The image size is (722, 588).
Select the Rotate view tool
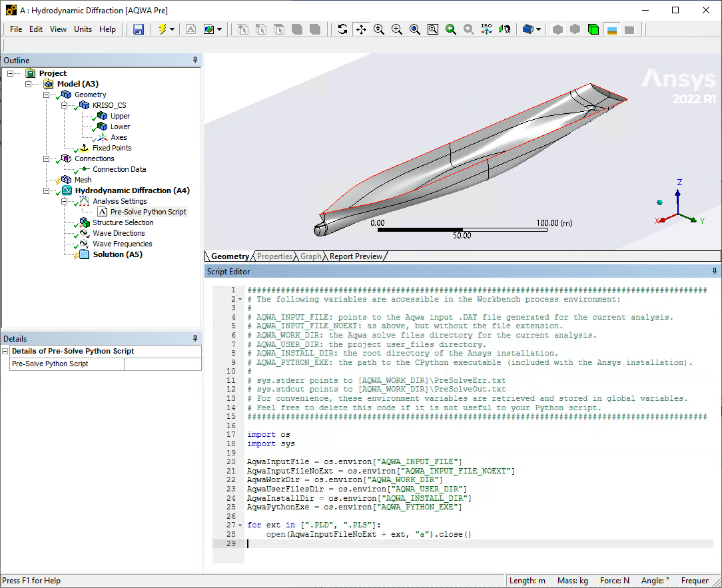pos(342,29)
